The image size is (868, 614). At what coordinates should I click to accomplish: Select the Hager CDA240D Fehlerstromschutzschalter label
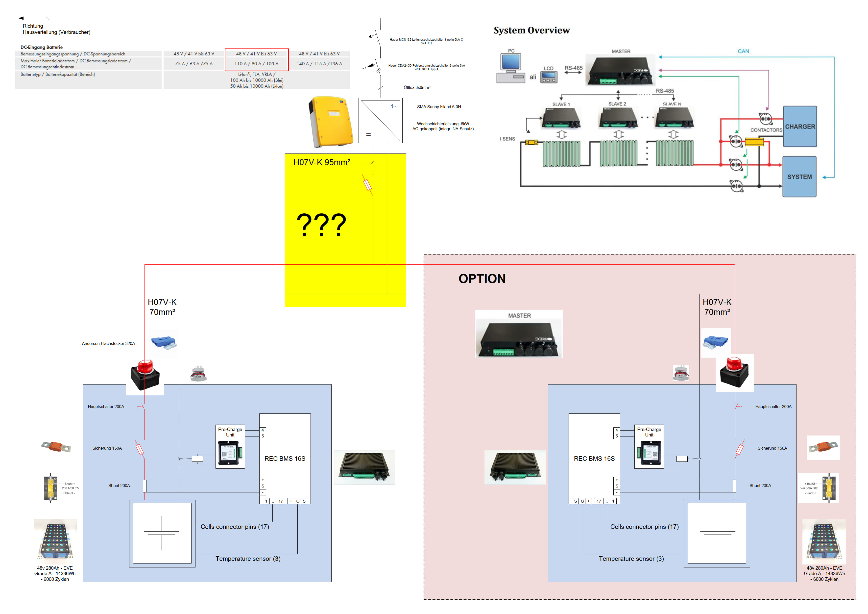point(426,67)
